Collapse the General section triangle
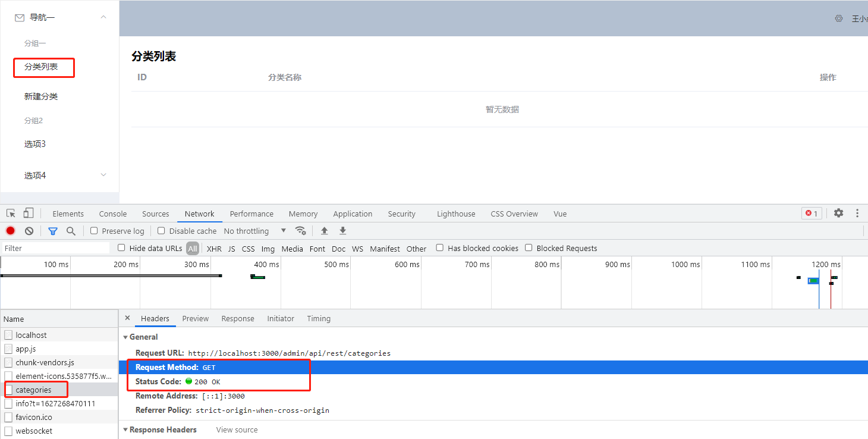868x439 pixels. (125, 337)
